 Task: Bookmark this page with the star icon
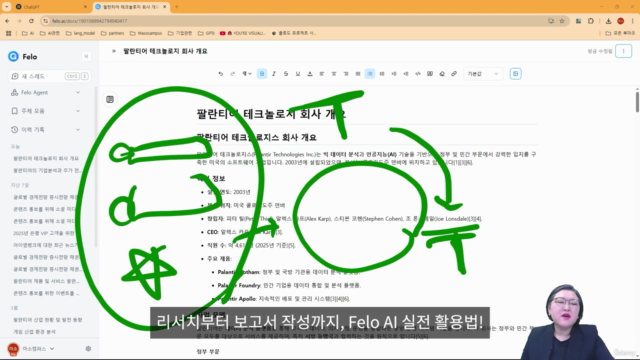[562, 21]
